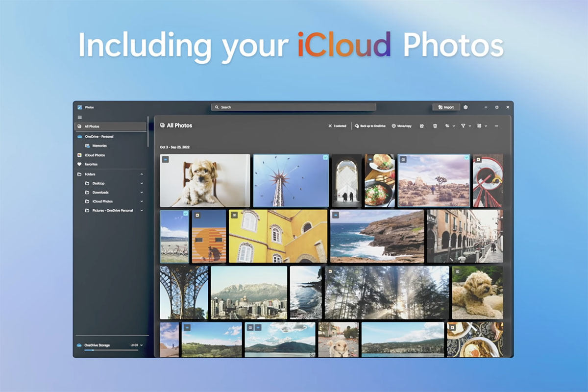Expand the iCloud Photos folder chevron

(142, 201)
